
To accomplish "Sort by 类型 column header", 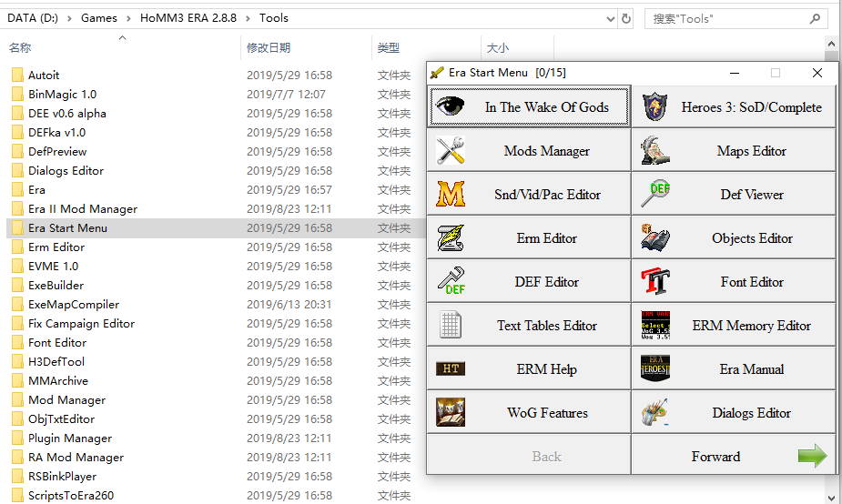I will pos(389,48).
